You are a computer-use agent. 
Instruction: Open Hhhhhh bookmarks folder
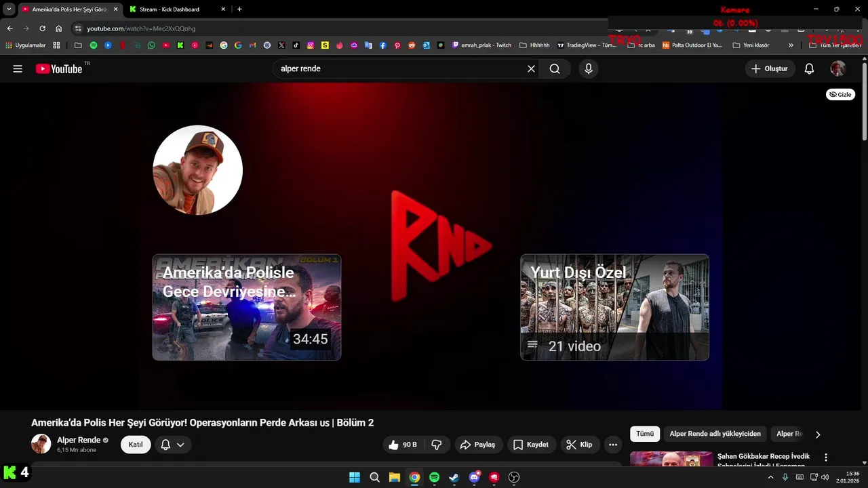534,45
